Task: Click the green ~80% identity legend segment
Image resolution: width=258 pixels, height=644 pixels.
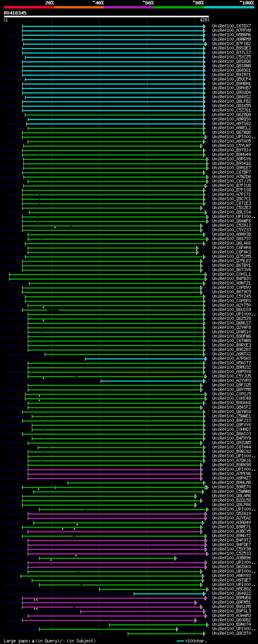Action: pyautogui.click(x=179, y=7)
